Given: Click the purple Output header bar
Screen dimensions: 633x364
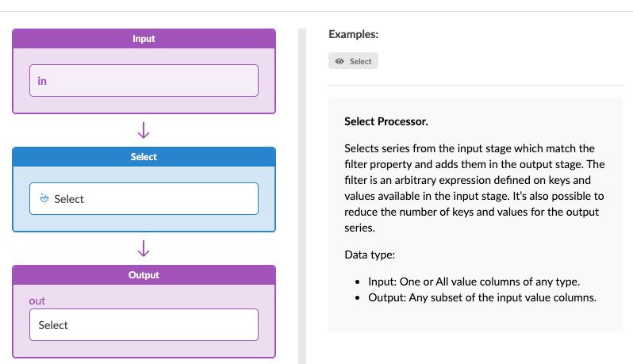Looking at the screenshot, I should [x=144, y=275].
